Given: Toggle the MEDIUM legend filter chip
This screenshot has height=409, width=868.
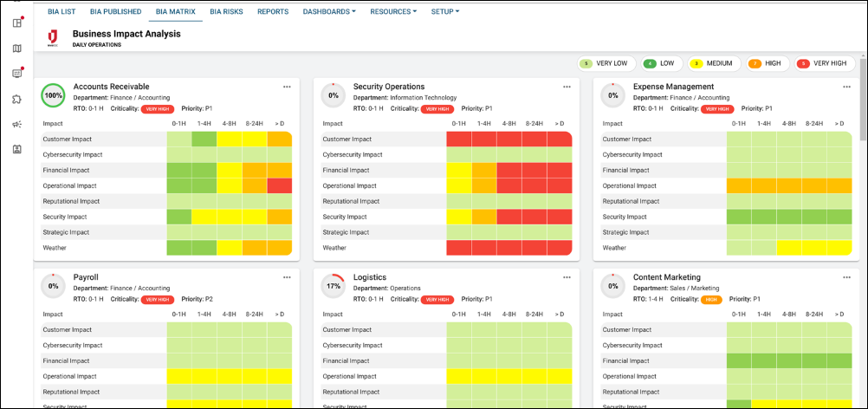Looking at the screenshot, I should pyautogui.click(x=712, y=63).
